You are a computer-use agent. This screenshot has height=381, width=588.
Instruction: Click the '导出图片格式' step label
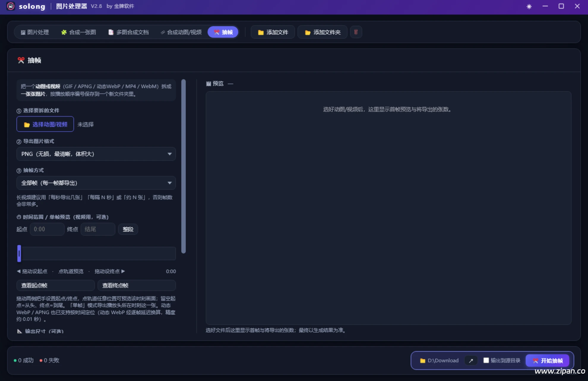click(x=39, y=141)
